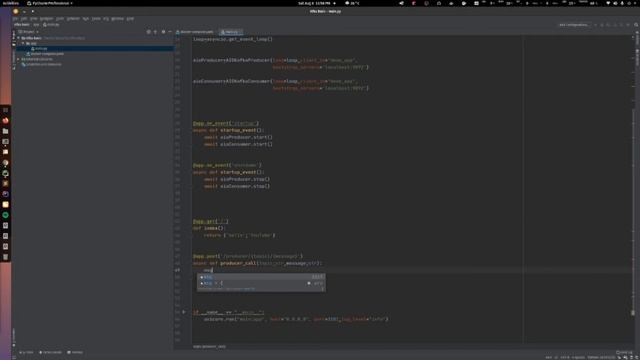Screen dimensions: 640x360
Task: Click the Debug icon in the toolbar
Action: click(602, 25)
